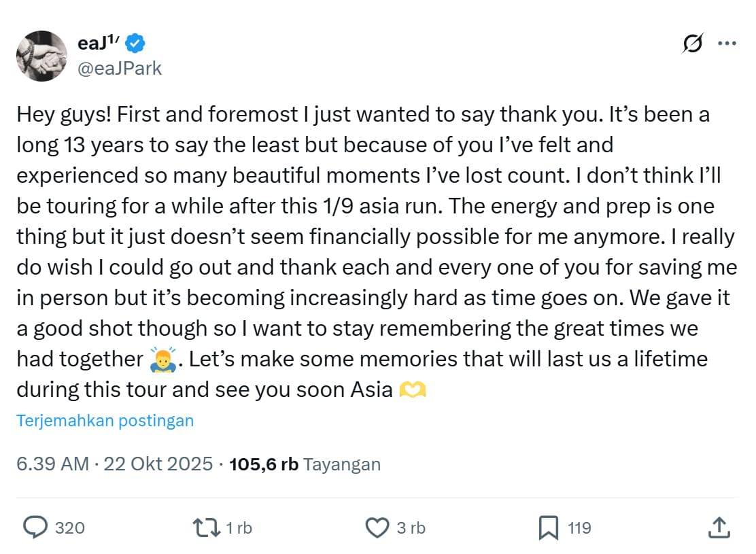This screenshot has width=756, height=554.
Task: Like the post with the heart icon
Action: point(376,527)
